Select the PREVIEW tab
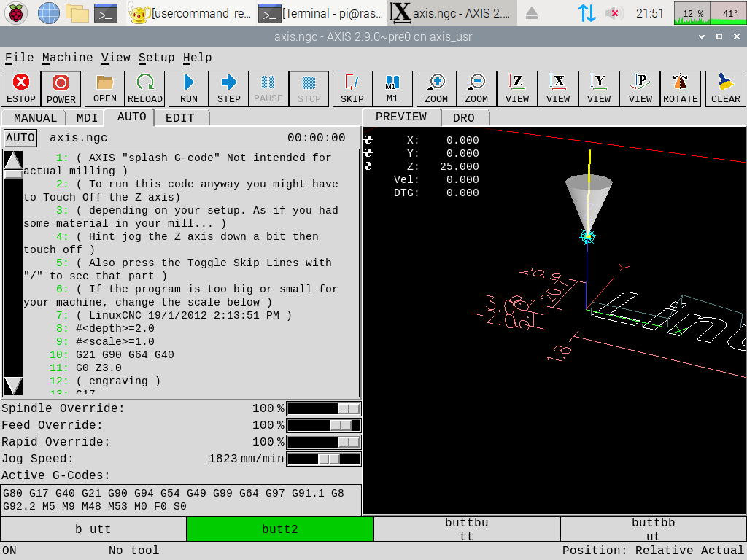This screenshot has height=560, width=747. [x=401, y=117]
